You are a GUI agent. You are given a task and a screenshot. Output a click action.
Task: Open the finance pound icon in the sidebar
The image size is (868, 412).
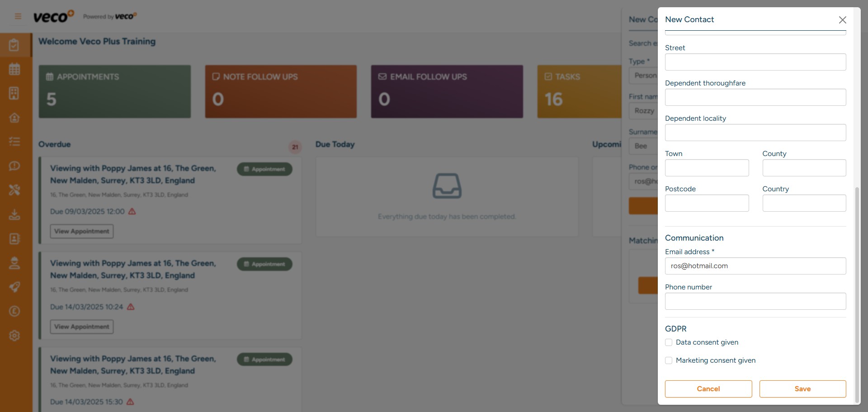(15, 311)
